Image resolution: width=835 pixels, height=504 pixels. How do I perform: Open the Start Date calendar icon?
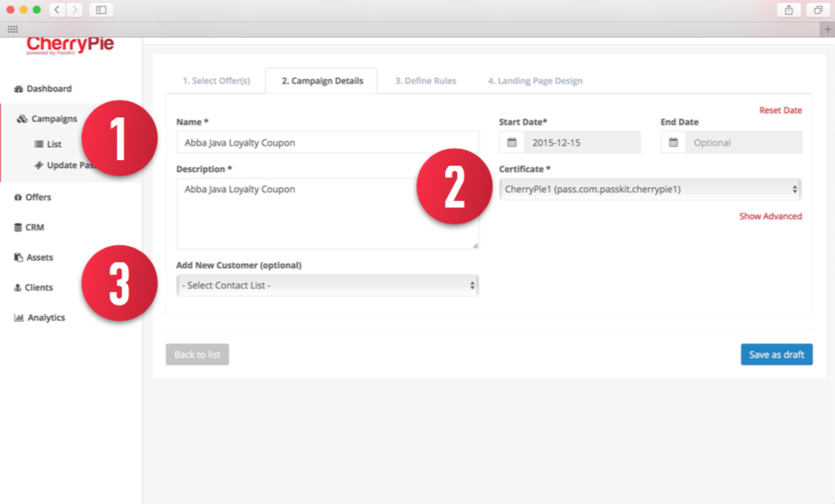(x=512, y=142)
